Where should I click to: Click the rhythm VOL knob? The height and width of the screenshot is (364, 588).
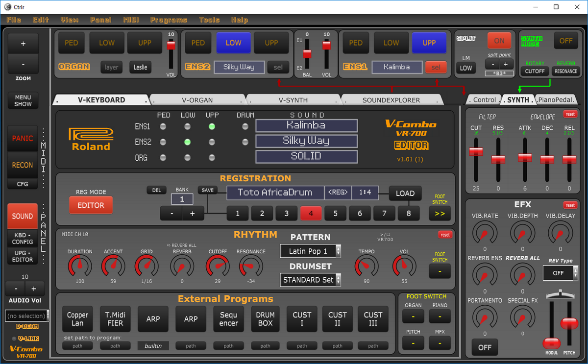404,267
